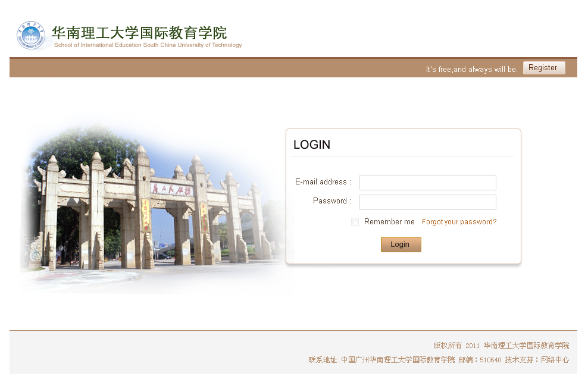588x376 pixels.
Task: Click the 邮编 510640 postcode text
Action: [x=480, y=360]
